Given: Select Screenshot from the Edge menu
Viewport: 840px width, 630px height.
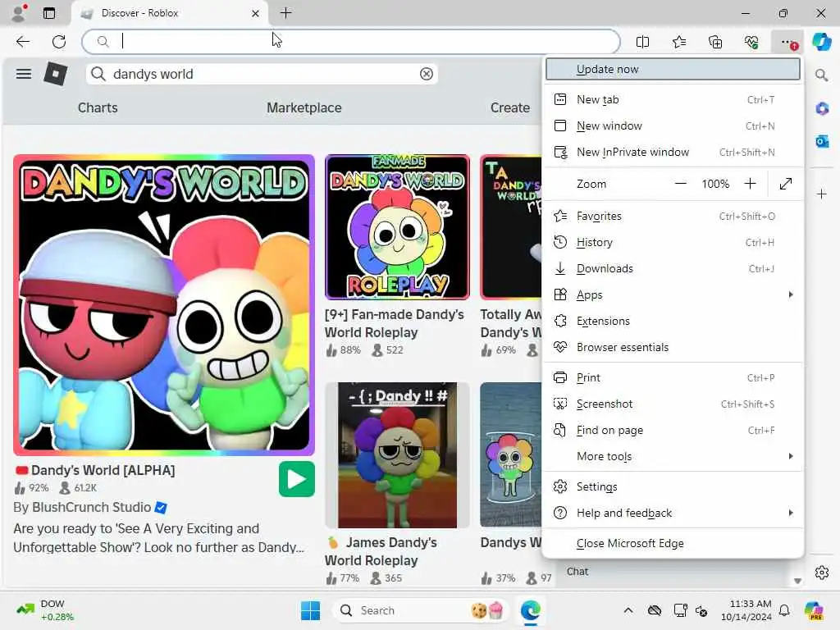Looking at the screenshot, I should [673, 404].
